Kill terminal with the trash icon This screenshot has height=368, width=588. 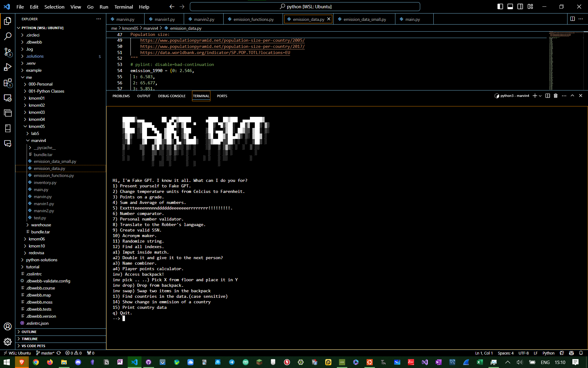pyautogui.click(x=556, y=96)
